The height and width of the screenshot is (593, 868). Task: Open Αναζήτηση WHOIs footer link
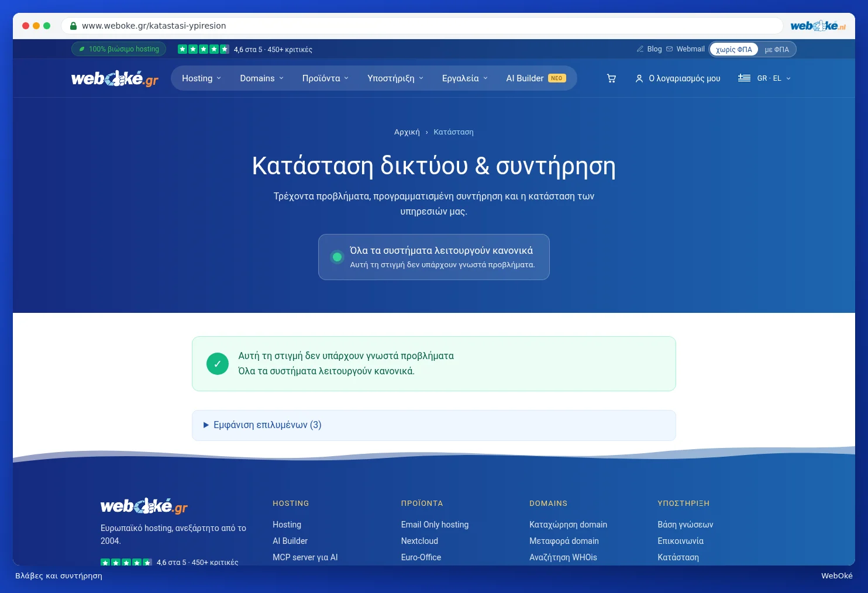(563, 557)
